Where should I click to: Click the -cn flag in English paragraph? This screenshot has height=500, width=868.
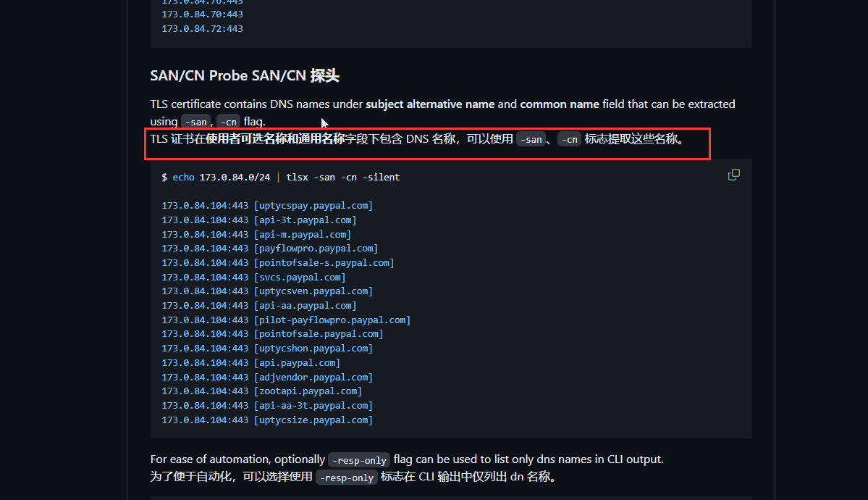tap(229, 122)
